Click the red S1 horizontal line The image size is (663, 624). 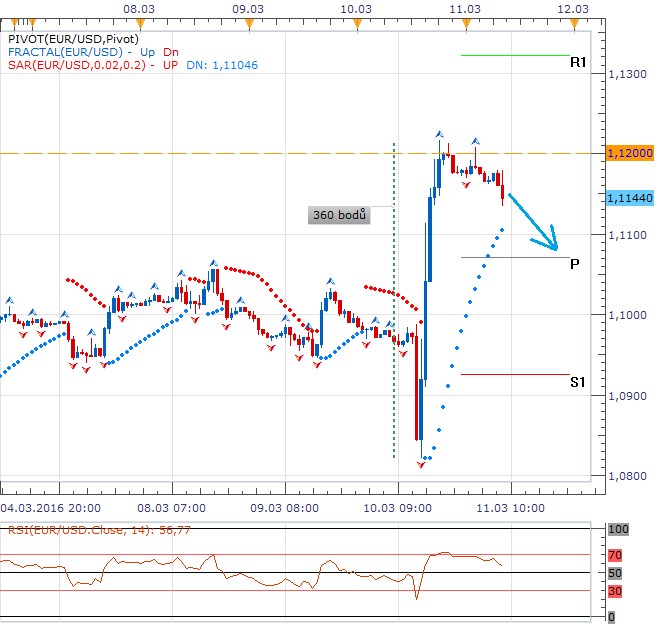tap(514, 375)
